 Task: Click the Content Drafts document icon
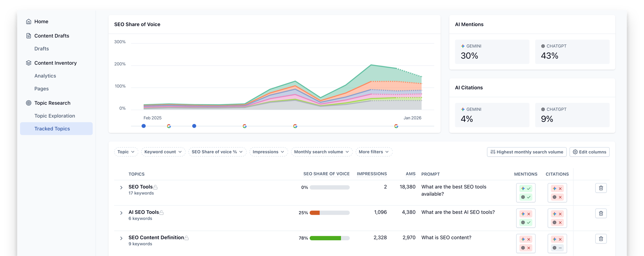tap(29, 36)
